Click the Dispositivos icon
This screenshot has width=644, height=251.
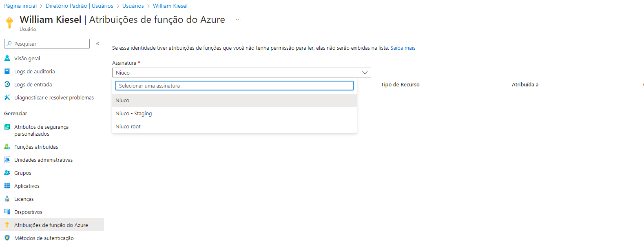click(x=7, y=212)
